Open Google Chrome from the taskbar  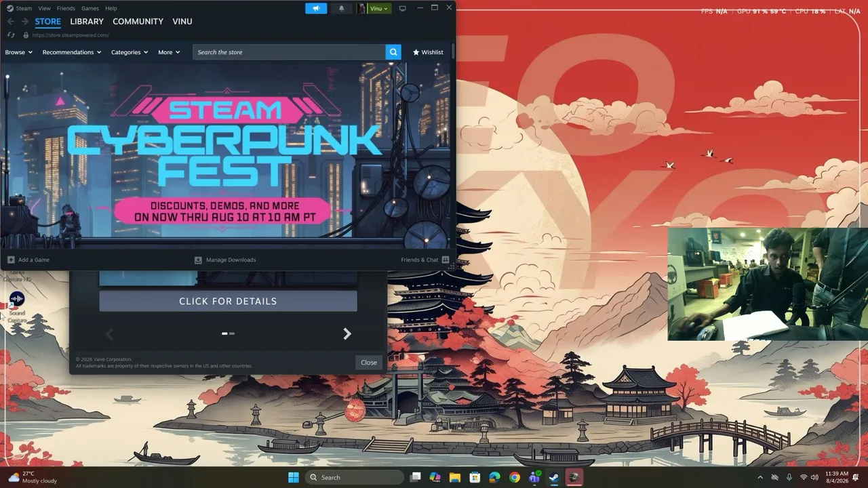(x=515, y=477)
